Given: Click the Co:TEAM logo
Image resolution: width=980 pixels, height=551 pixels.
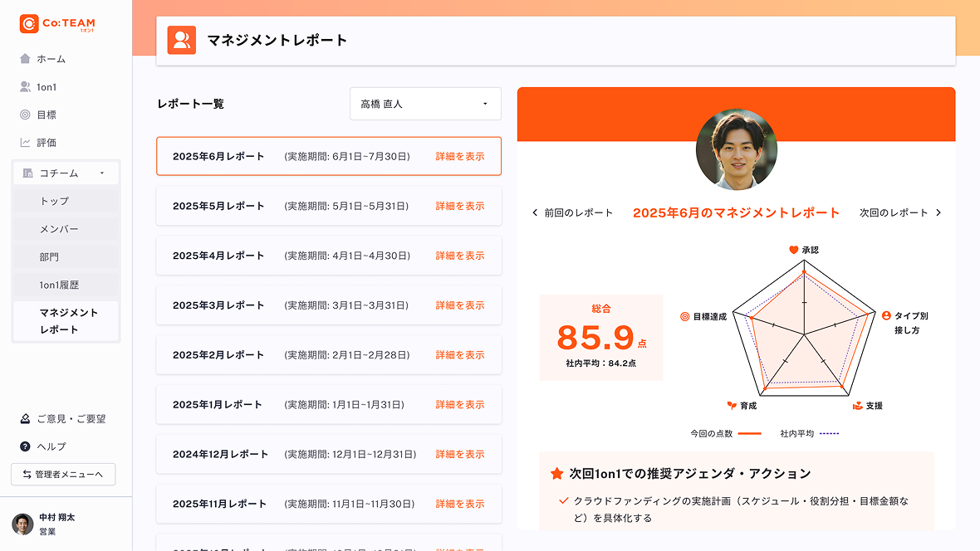Looking at the screenshot, I should [x=57, y=26].
